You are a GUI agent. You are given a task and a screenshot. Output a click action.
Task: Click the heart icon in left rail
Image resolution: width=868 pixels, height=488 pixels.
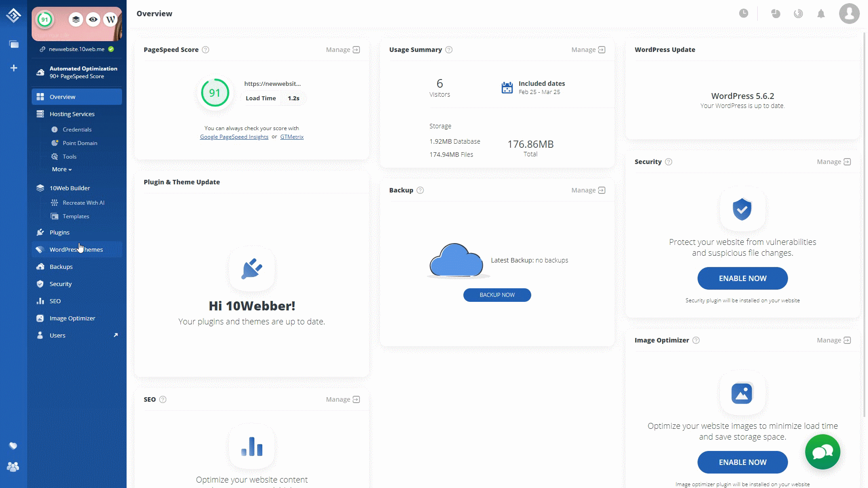click(x=14, y=446)
